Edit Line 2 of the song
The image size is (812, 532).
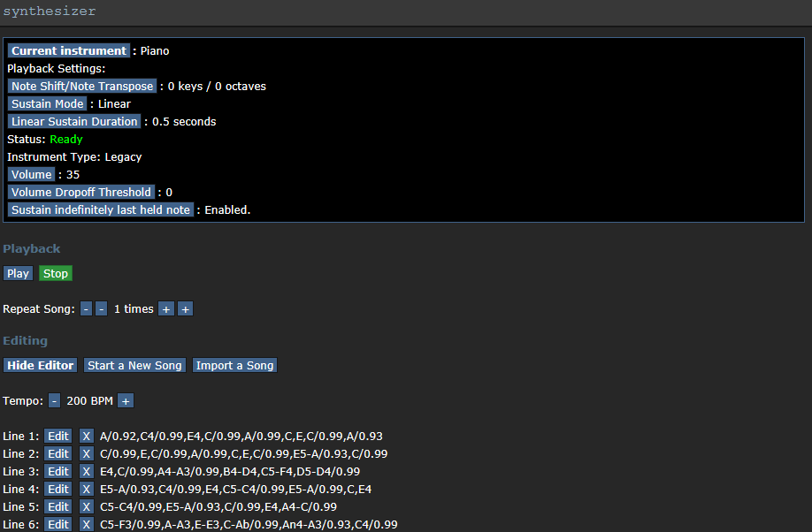coord(58,453)
